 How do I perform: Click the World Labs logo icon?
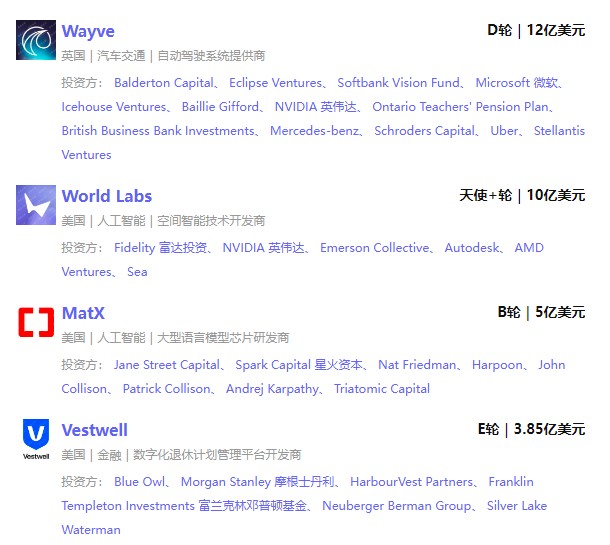coord(36,205)
